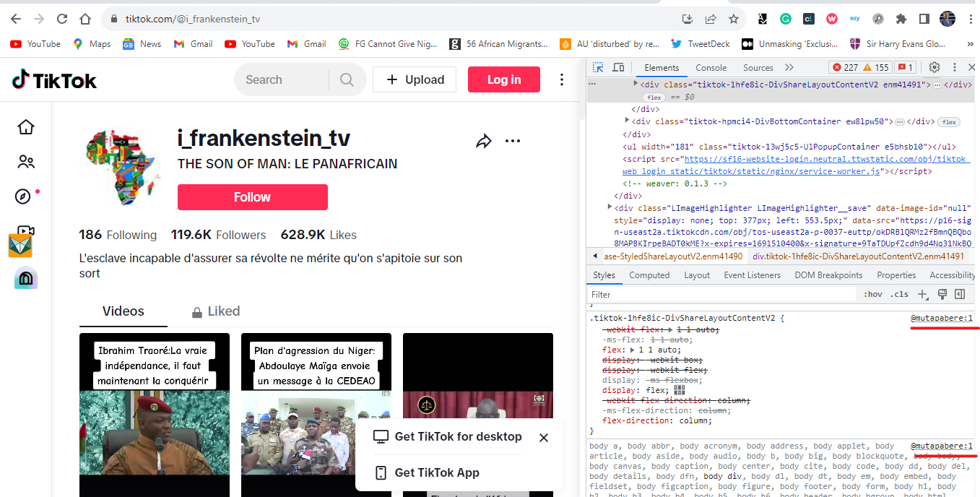Open the 1 issue badge

click(x=905, y=67)
